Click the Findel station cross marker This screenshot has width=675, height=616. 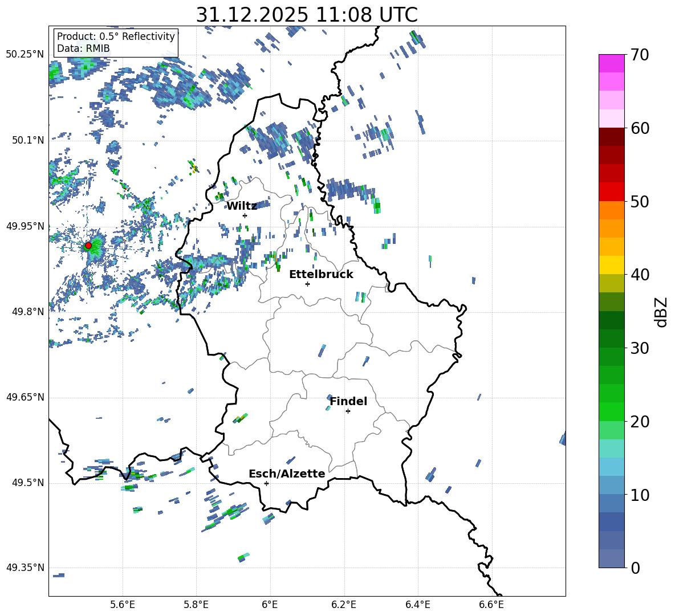(x=348, y=411)
